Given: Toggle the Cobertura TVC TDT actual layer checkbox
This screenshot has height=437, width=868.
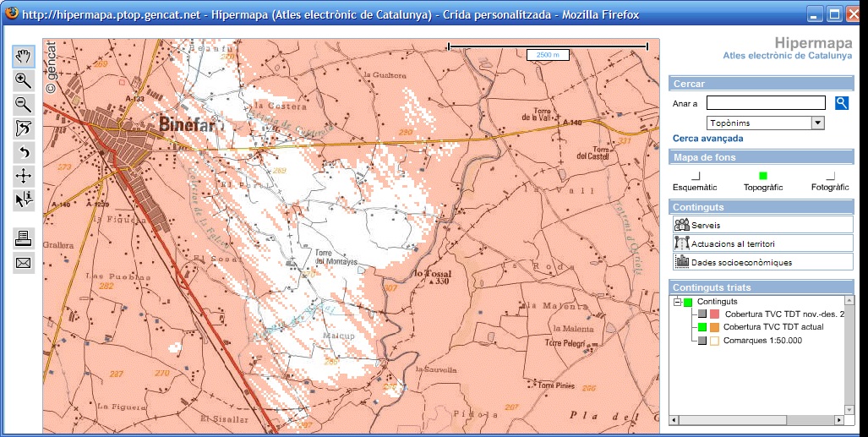Looking at the screenshot, I should tap(701, 327).
